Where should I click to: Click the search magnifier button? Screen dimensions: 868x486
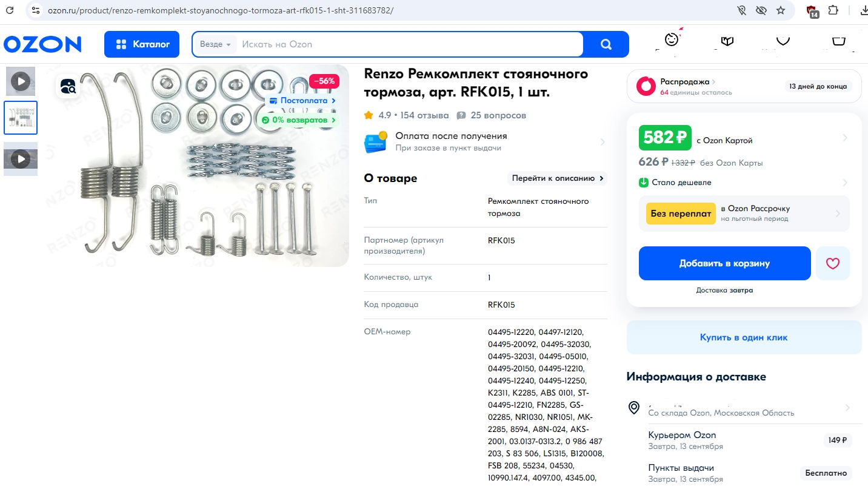606,44
